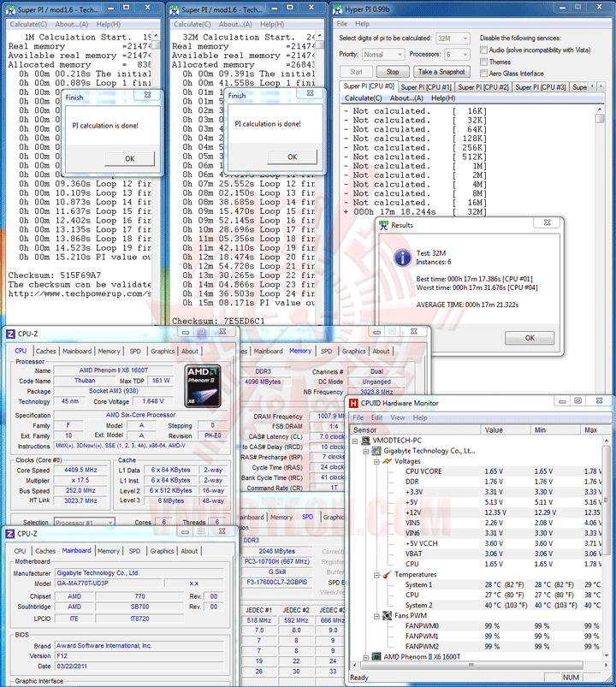The width and height of the screenshot is (616, 687).
Task: Click the Gigabyte motherboard icon in the tree
Action: pos(376,450)
